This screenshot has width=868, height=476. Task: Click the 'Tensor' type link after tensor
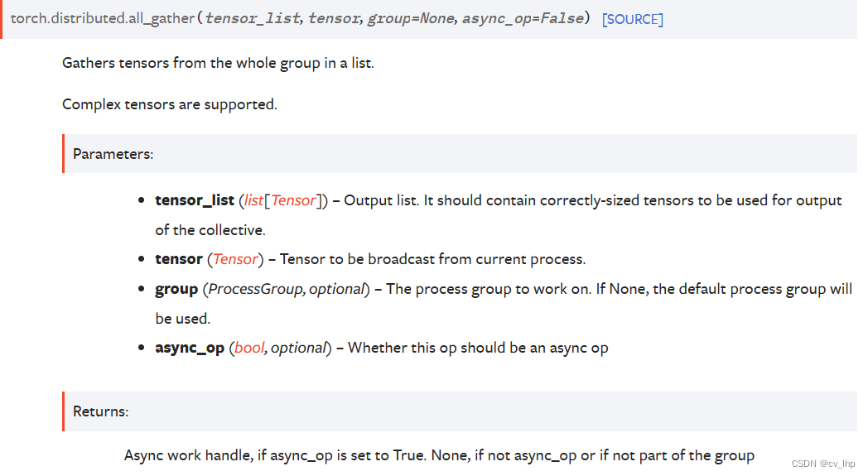coord(235,259)
